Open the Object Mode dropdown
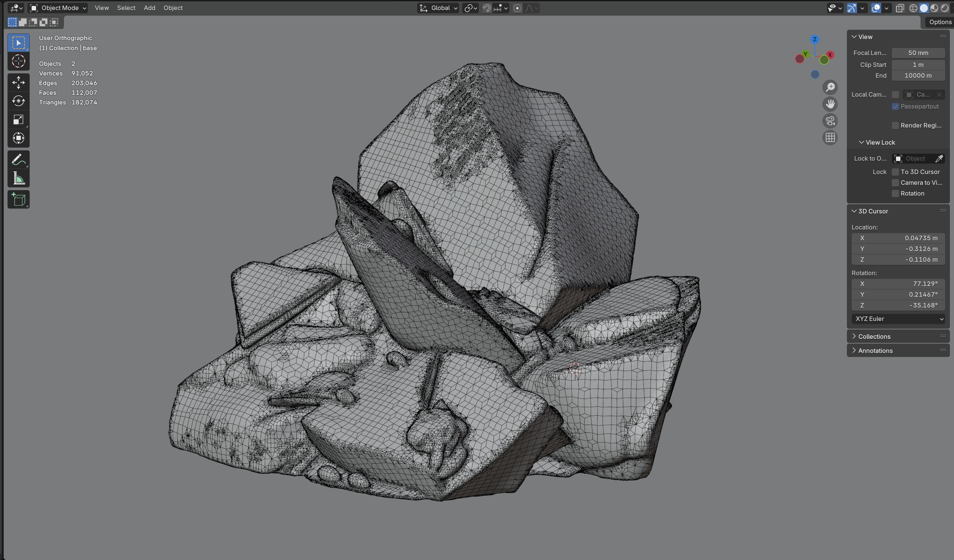The image size is (954, 560). coord(58,8)
